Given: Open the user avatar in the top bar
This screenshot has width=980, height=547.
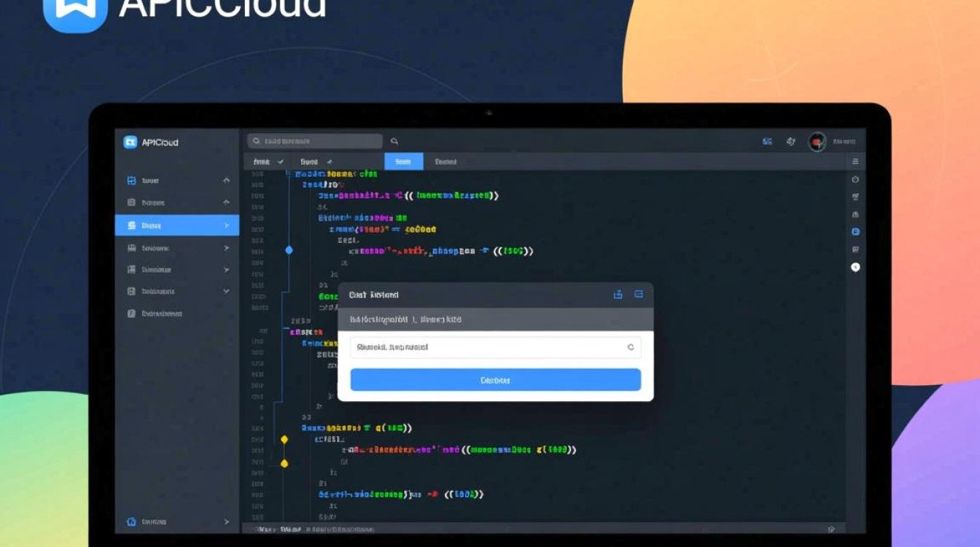Looking at the screenshot, I should (x=817, y=141).
